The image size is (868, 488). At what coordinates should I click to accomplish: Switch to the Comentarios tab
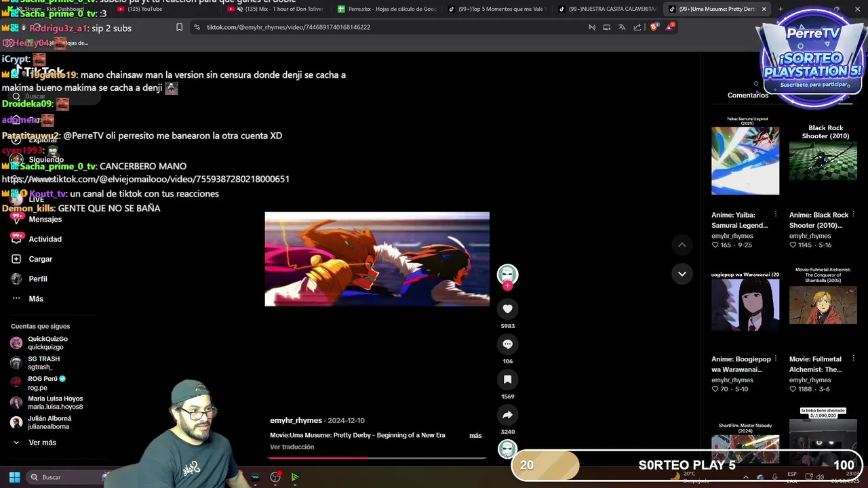[748, 95]
